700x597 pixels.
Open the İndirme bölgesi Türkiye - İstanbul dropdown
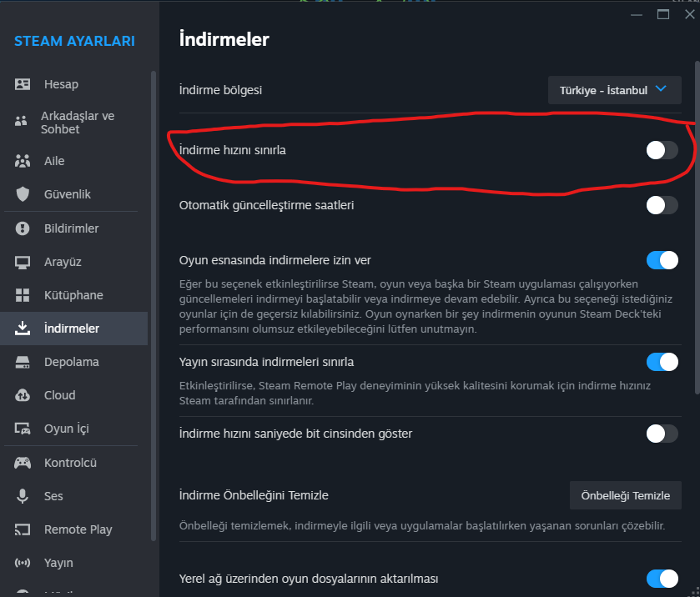(x=615, y=90)
